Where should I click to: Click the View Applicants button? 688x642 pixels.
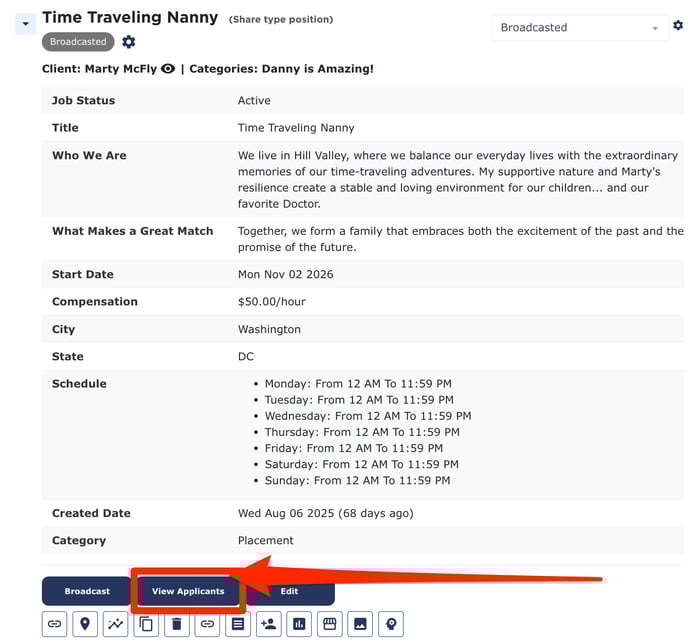(188, 591)
